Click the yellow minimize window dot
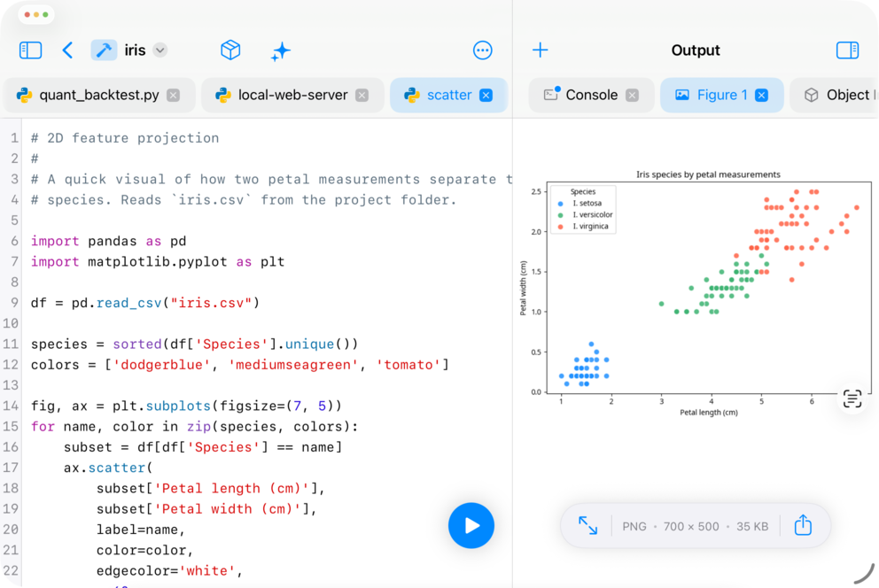The height and width of the screenshot is (588, 879). click(36, 14)
